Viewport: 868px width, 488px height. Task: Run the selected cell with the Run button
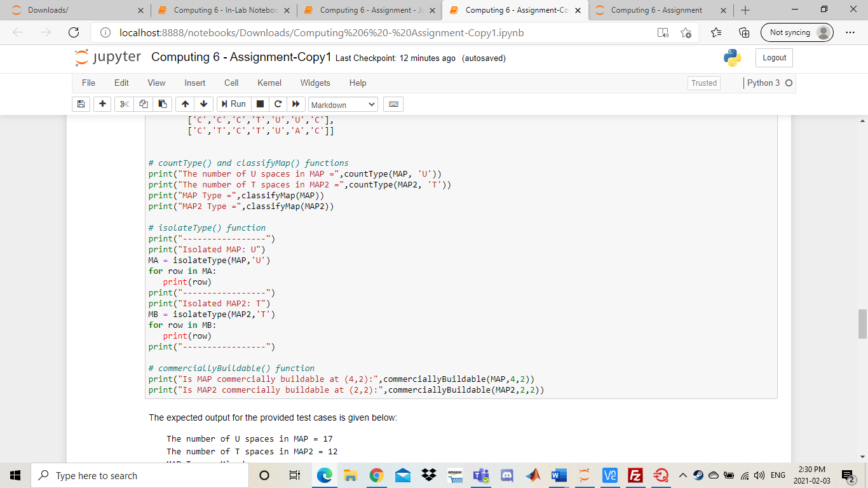pos(234,104)
